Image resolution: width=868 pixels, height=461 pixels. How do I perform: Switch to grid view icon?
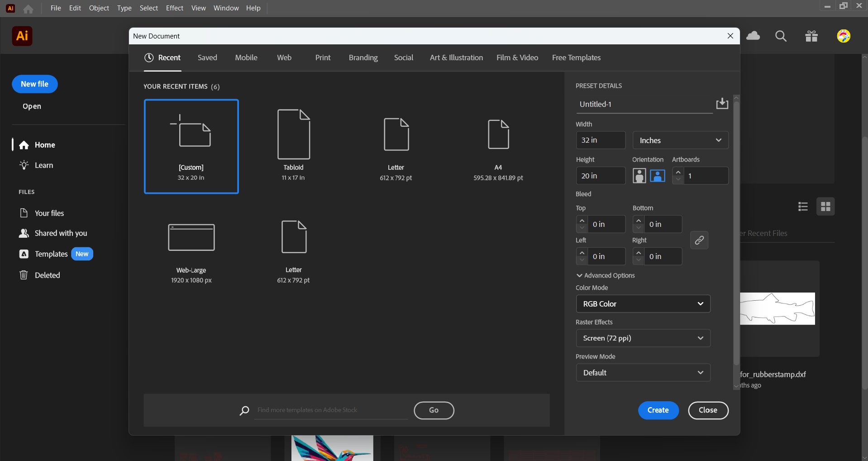825,206
